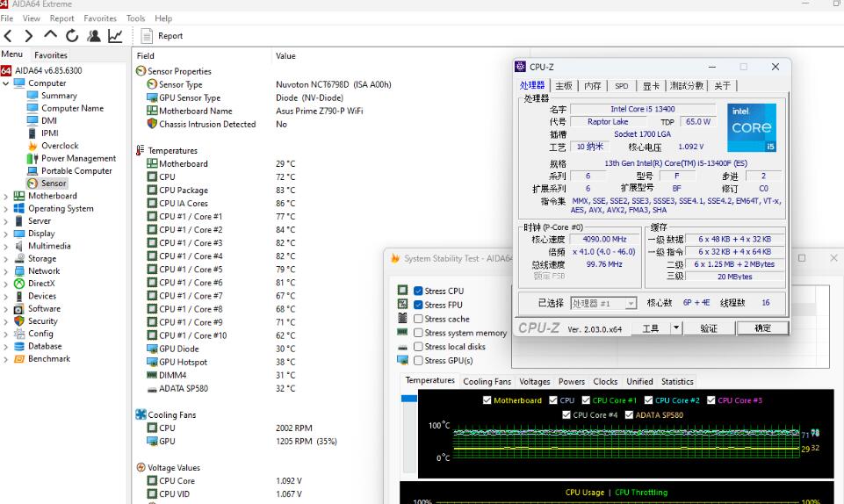Click the Report toolbar button

[162, 36]
